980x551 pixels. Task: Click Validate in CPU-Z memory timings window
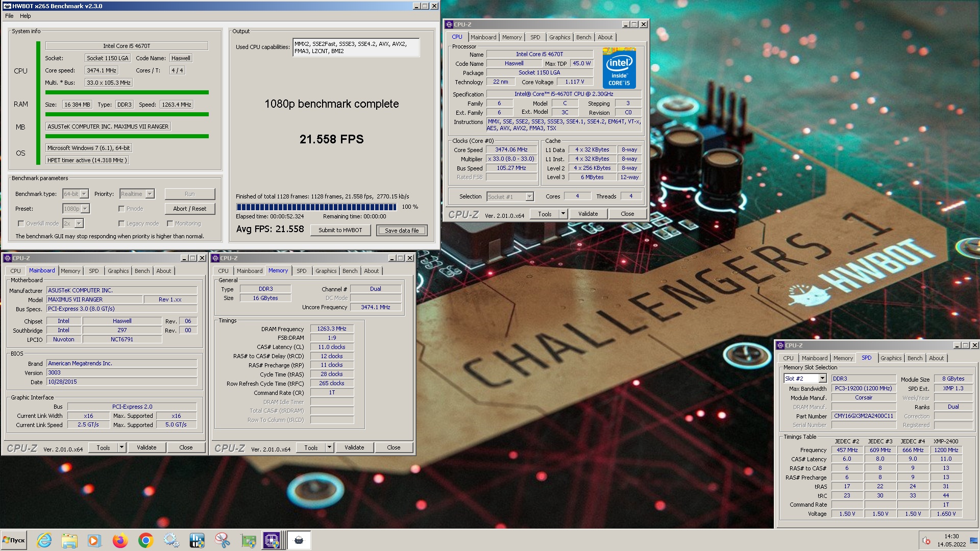click(354, 447)
